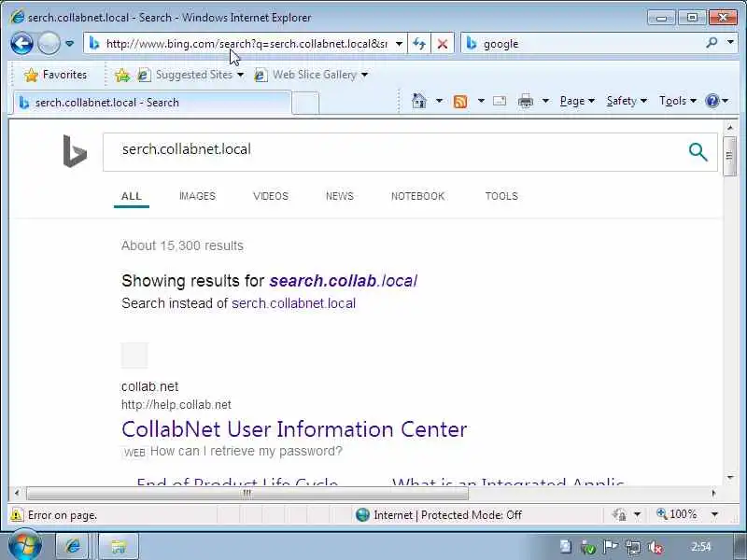
Task: Click the taskbar clock showing 2:54
Action: (701, 547)
